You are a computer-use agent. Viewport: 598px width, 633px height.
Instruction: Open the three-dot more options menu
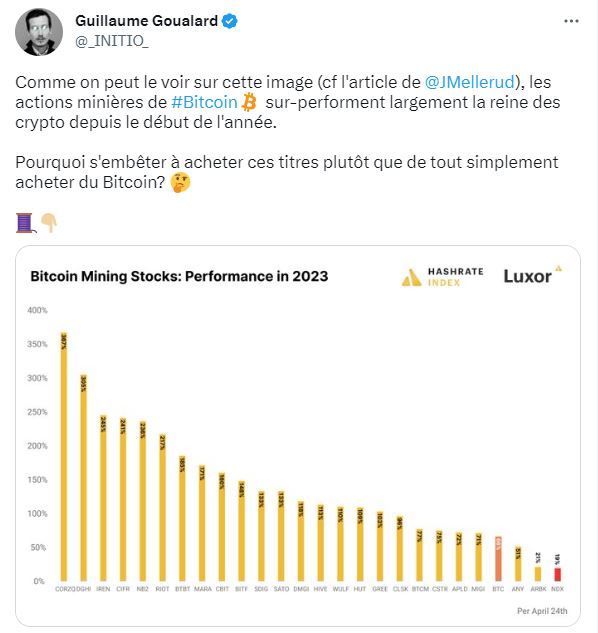(571, 21)
